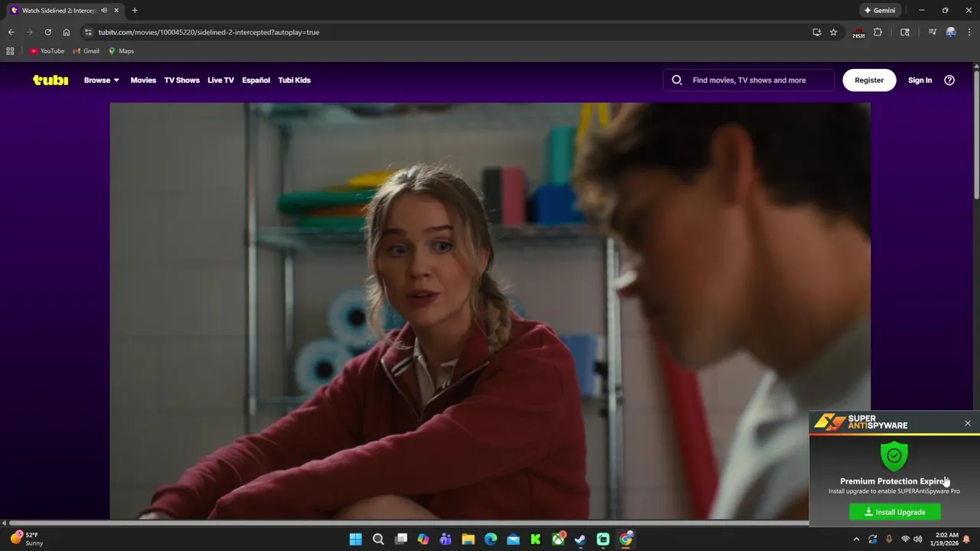This screenshot has width=980, height=551.
Task: Open the media controls music icon
Action: coord(932,32)
